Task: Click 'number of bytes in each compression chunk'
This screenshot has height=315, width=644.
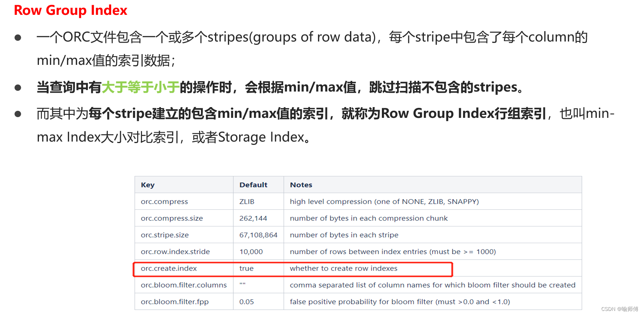Action: (369, 218)
